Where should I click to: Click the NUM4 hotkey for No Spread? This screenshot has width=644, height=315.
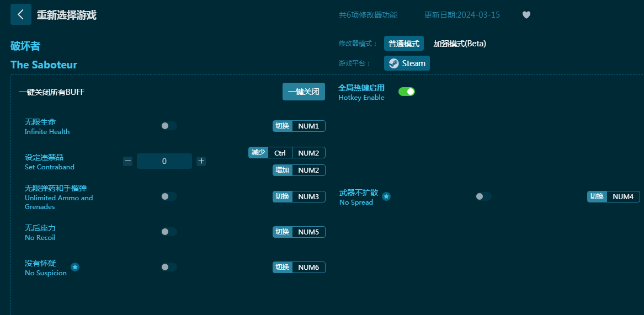pyautogui.click(x=614, y=197)
